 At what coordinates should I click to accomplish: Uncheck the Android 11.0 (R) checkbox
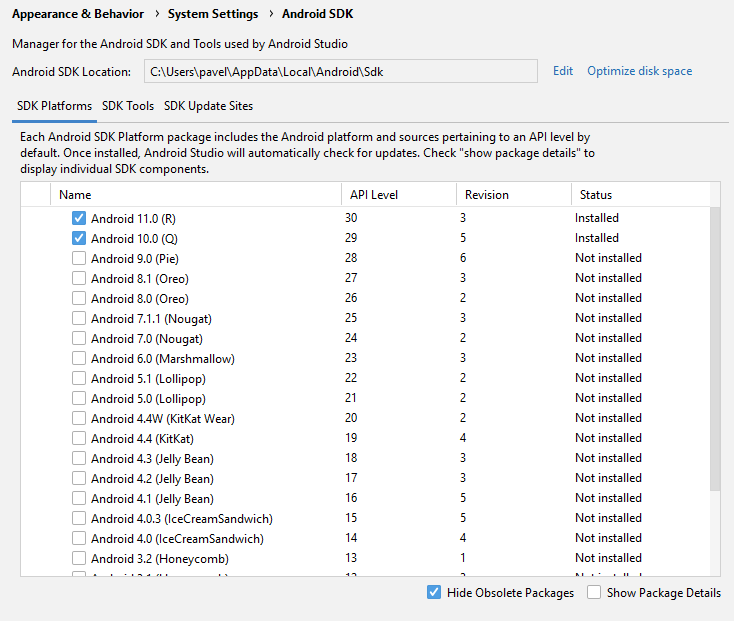[79, 218]
